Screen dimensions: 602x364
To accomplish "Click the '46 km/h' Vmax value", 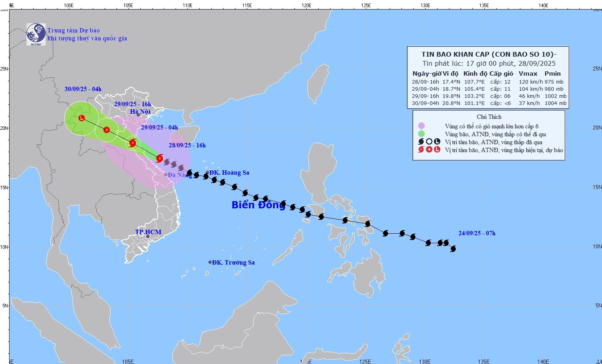I will 529,96.
